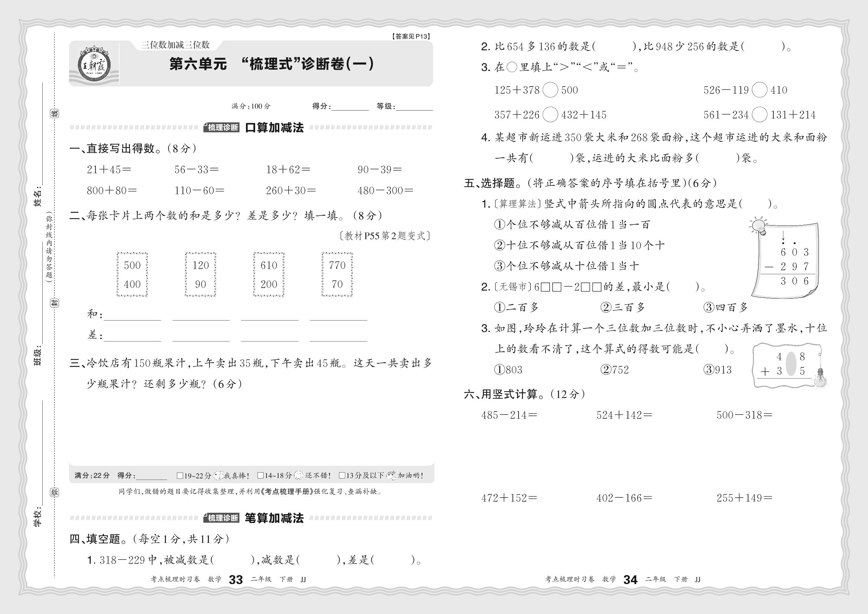The width and height of the screenshot is (868, 614).
Task: Click the 王朝霞 logo badge
Action: pos(94,64)
